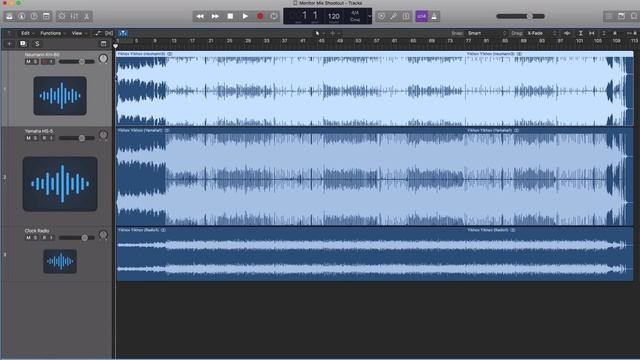Show global tracks button in track header
This screenshot has width=640, height=360.
click(104, 44)
